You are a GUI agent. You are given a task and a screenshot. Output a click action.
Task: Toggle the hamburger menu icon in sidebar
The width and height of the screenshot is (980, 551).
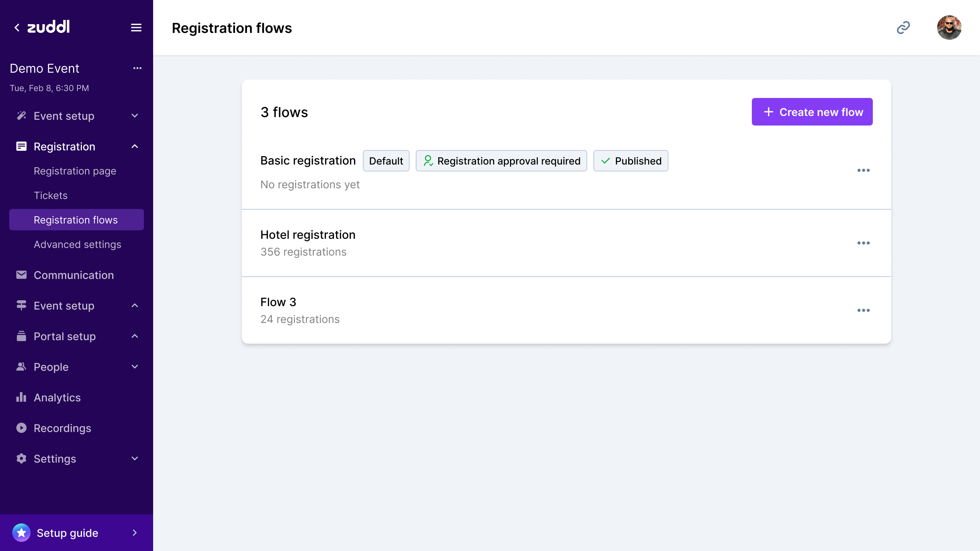[136, 28]
